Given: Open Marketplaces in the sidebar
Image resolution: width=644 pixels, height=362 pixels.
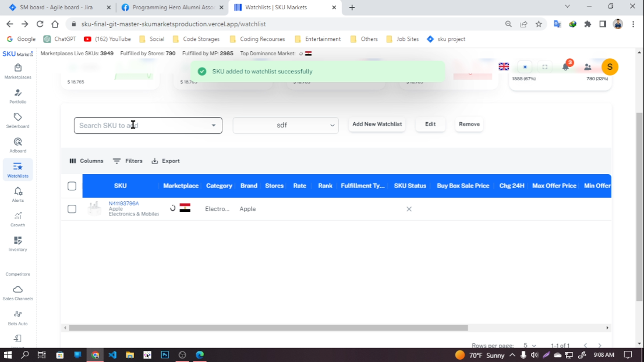Looking at the screenshot, I should coord(17,72).
